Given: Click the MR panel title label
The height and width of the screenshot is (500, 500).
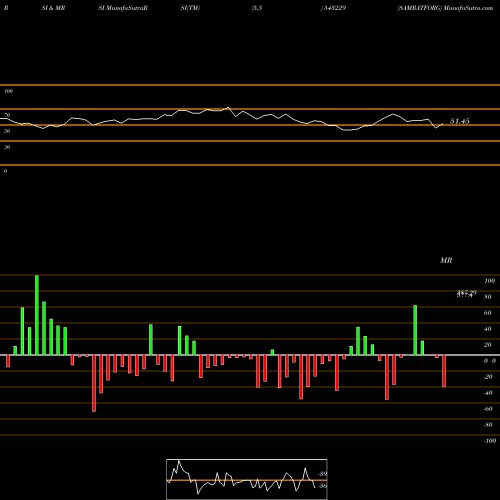Looking at the screenshot, I should (446, 260).
